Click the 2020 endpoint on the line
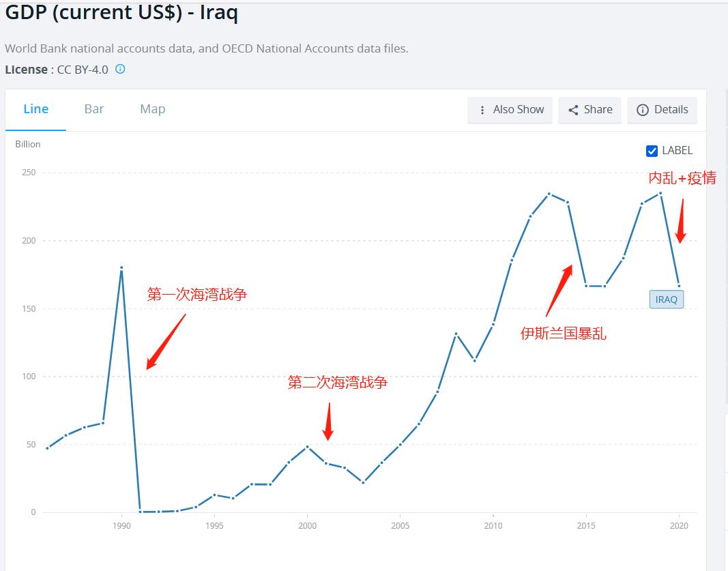This screenshot has width=728, height=571. [x=679, y=286]
